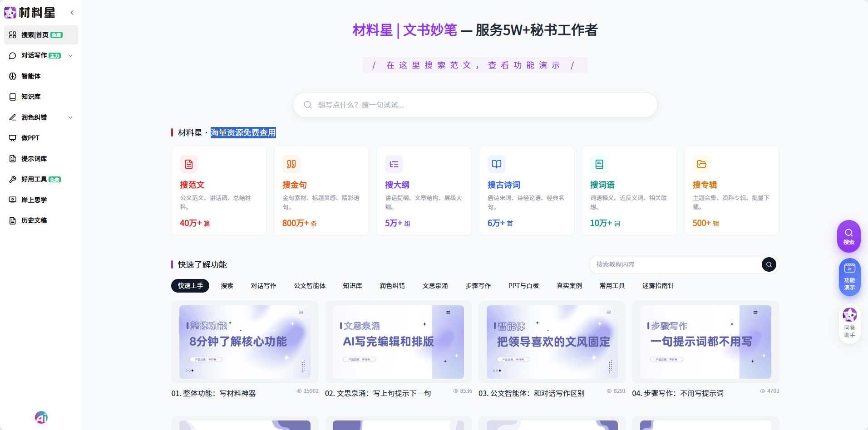
Task: Focus the 搜索教程内容 input
Action: (x=676, y=264)
